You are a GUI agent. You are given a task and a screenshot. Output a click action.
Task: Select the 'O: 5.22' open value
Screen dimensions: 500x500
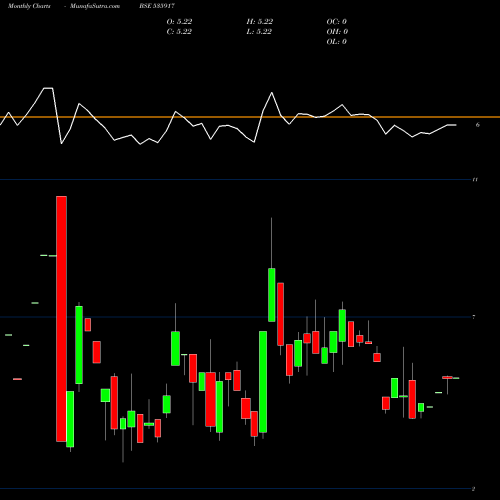tap(179, 21)
